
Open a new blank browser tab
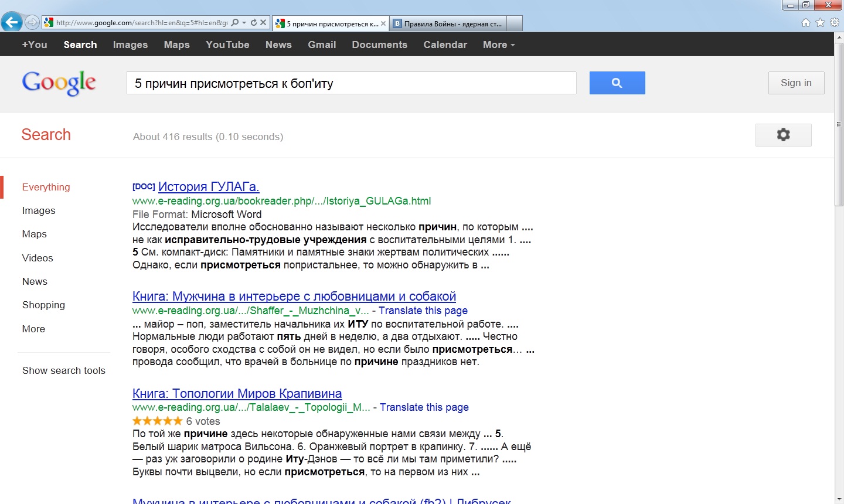[x=514, y=23]
